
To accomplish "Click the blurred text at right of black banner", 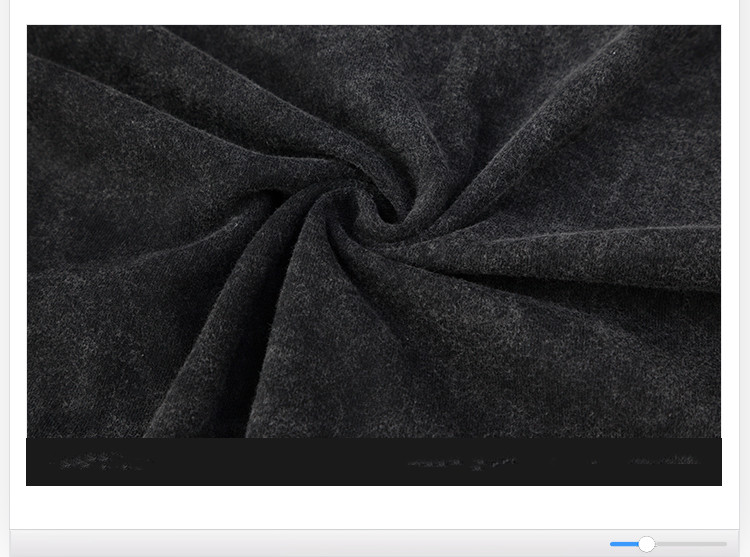I will (x=665, y=461).
